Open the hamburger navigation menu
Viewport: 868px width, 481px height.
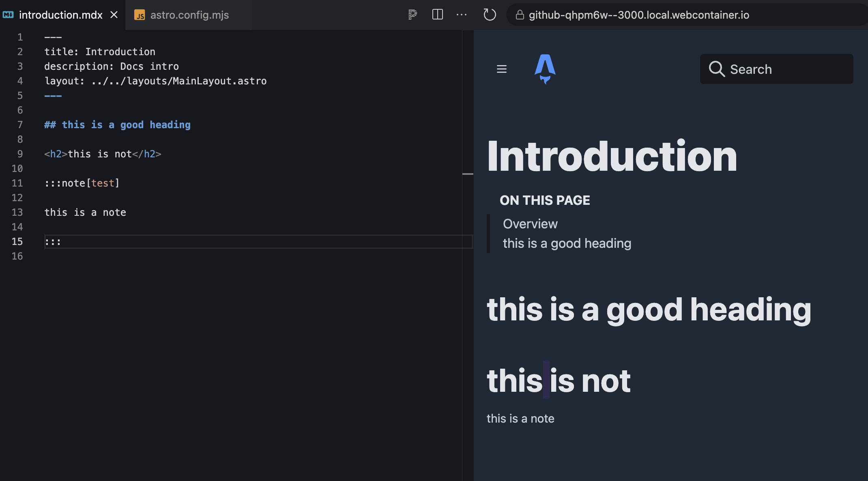(502, 69)
